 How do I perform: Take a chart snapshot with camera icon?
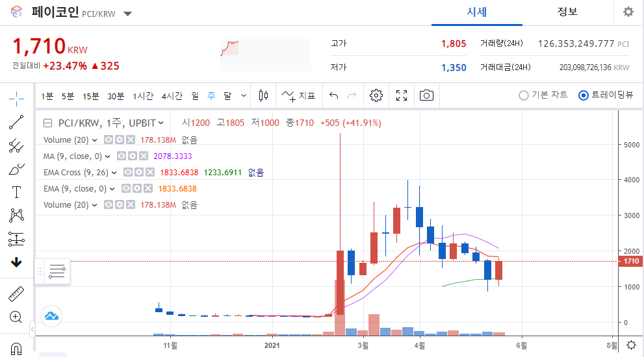pos(426,95)
